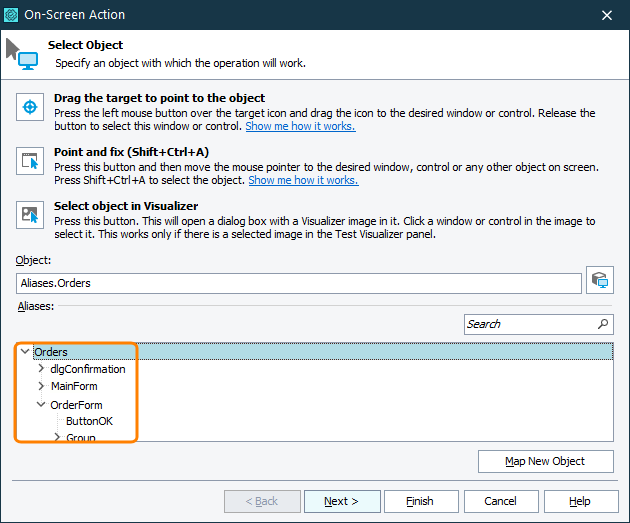The image size is (630, 523).
Task: Click the Next button
Action: click(341, 501)
